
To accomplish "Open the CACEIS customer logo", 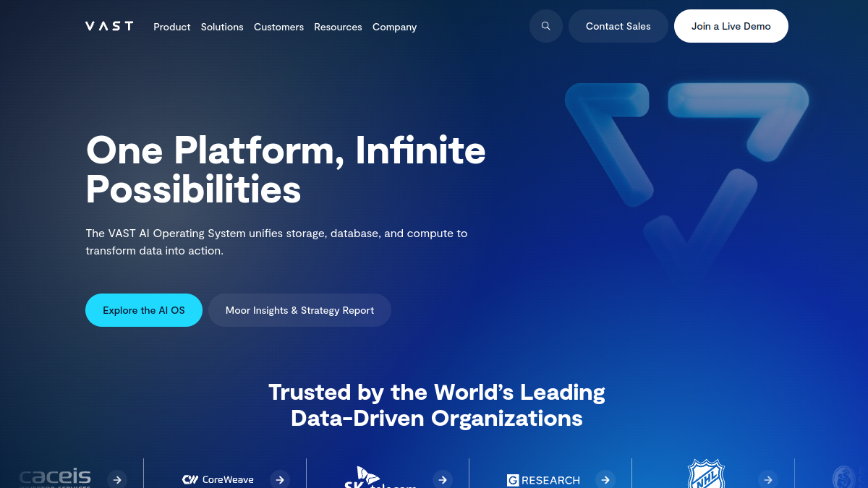I will coord(55,477).
